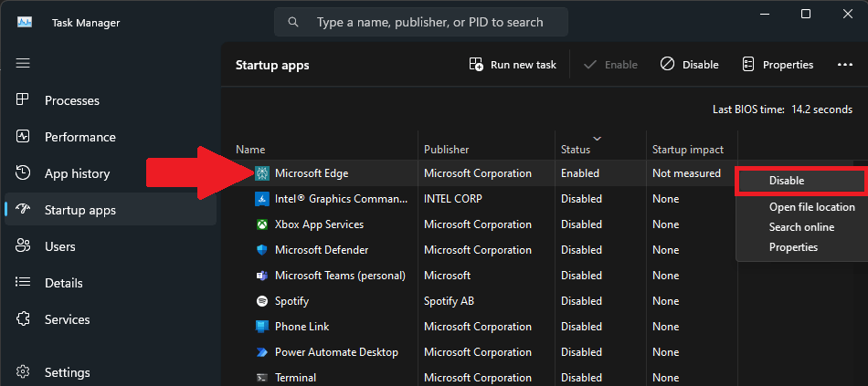This screenshot has height=386, width=868.
Task: Open the Services page
Action: (x=111, y=319)
